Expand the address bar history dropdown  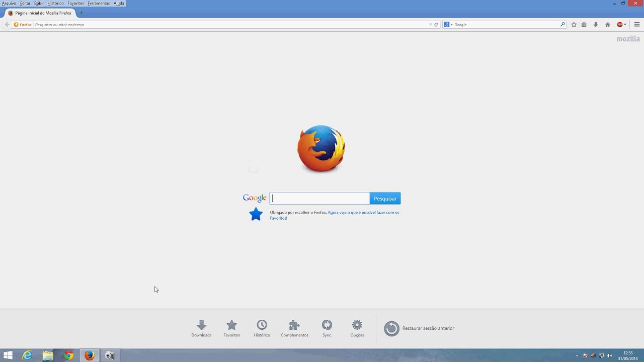[x=430, y=25]
